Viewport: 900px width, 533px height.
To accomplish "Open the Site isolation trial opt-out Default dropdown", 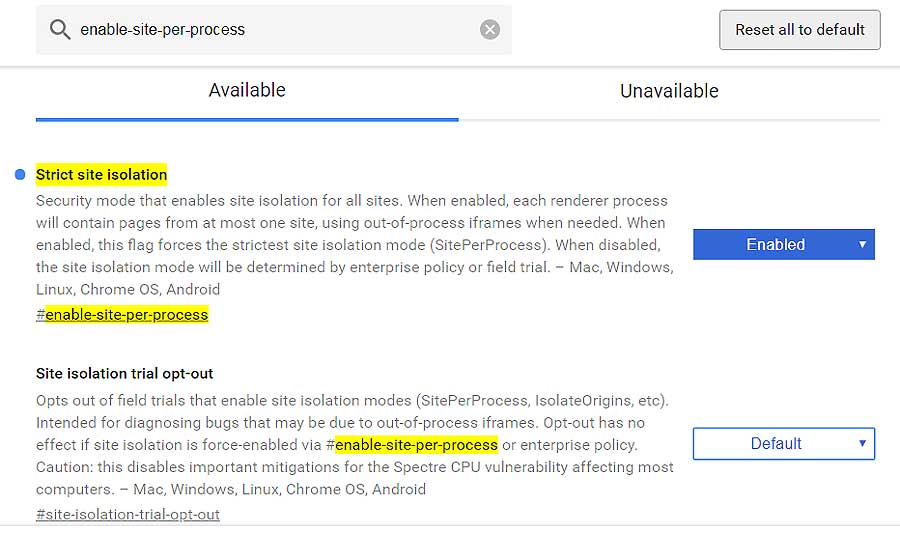I will [x=783, y=443].
